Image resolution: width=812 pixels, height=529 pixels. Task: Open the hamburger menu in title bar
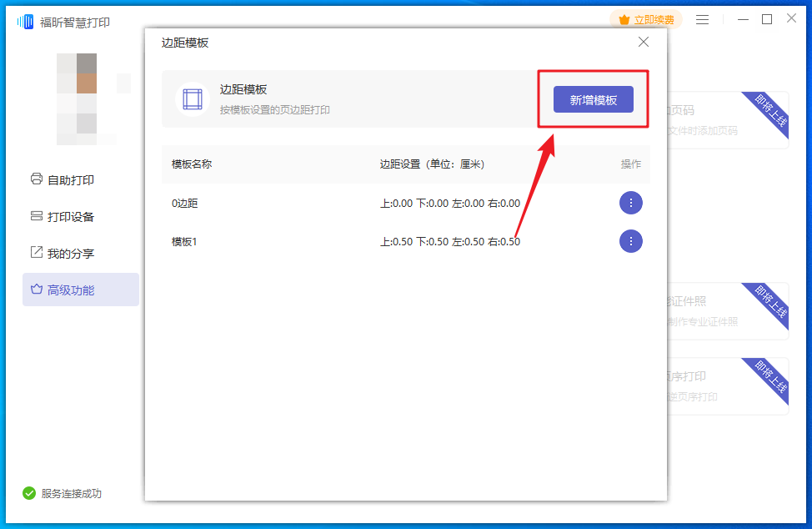point(703,19)
